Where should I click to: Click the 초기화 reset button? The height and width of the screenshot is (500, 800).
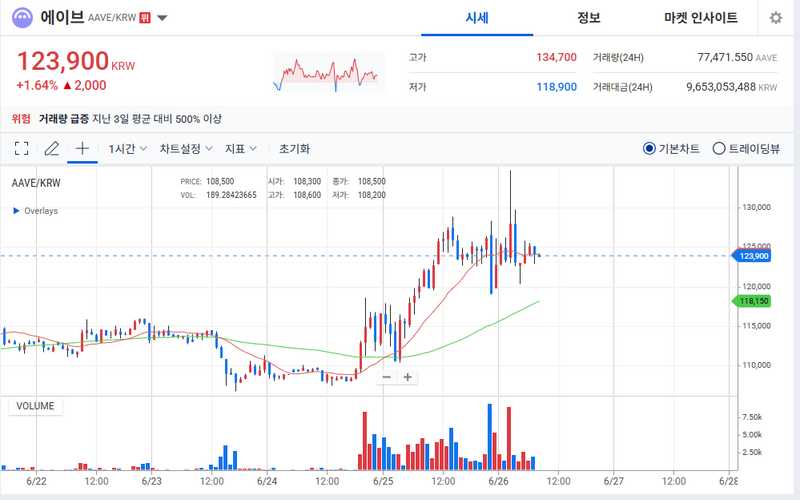(x=294, y=148)
